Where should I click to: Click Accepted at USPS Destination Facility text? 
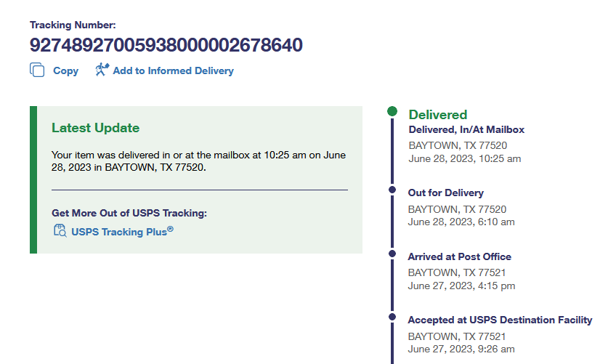(x=500, y=320)
